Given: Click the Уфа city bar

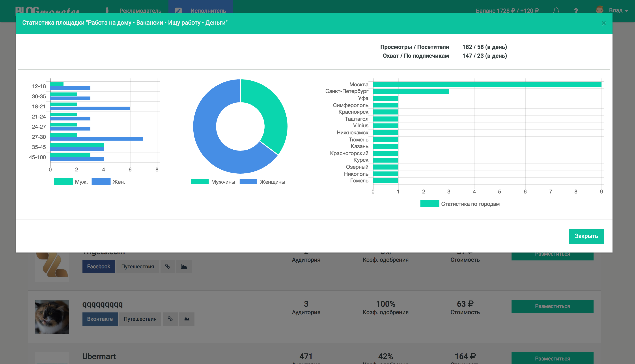Looking at the screenshot, I should [x=386, y=98].
